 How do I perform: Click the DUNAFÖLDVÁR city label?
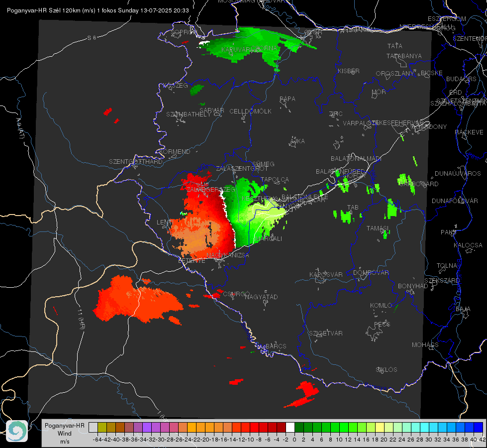tap(455, 201)
